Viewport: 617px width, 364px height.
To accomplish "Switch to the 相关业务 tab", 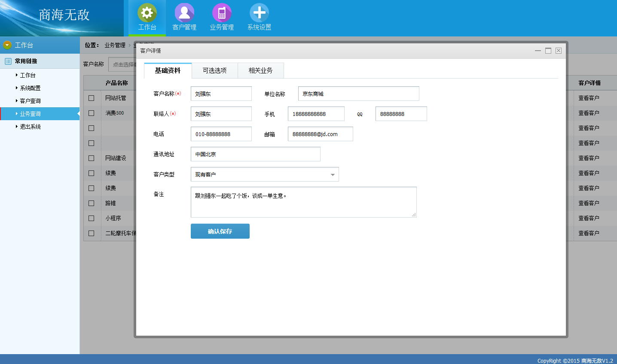I will click(260, 70).
